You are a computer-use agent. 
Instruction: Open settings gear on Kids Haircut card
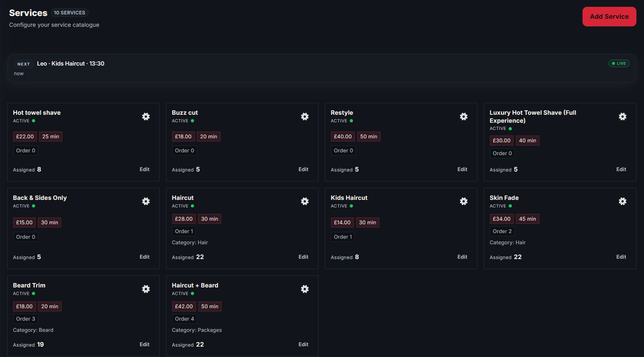click(x=464, y=201)
